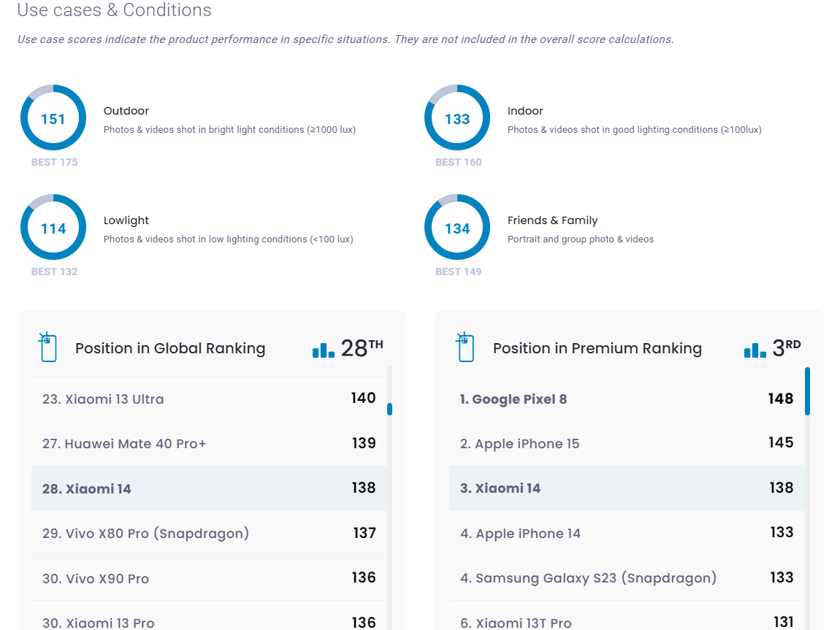Click the italic use case scores note
840x630 pixels.
(345, 39)
